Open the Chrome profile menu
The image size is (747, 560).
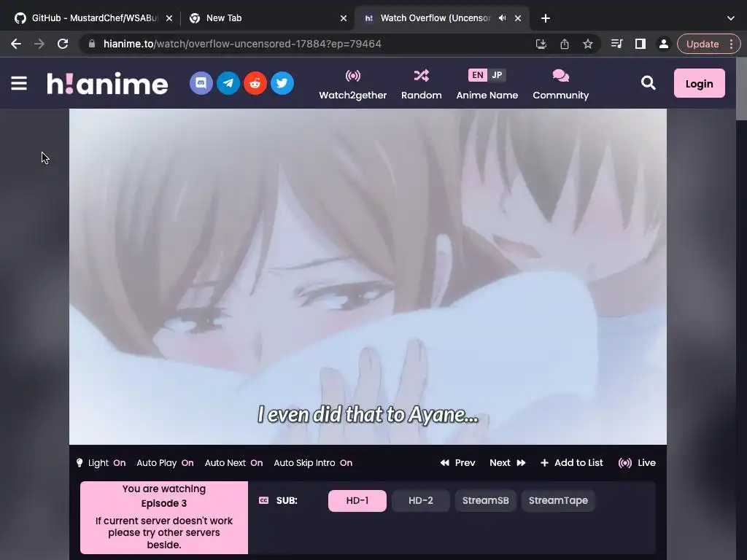664,44
